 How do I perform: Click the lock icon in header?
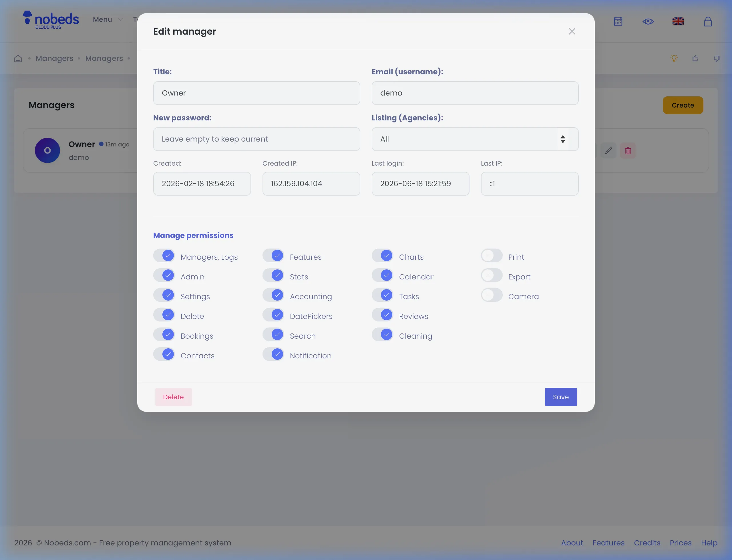coord(708,22)
